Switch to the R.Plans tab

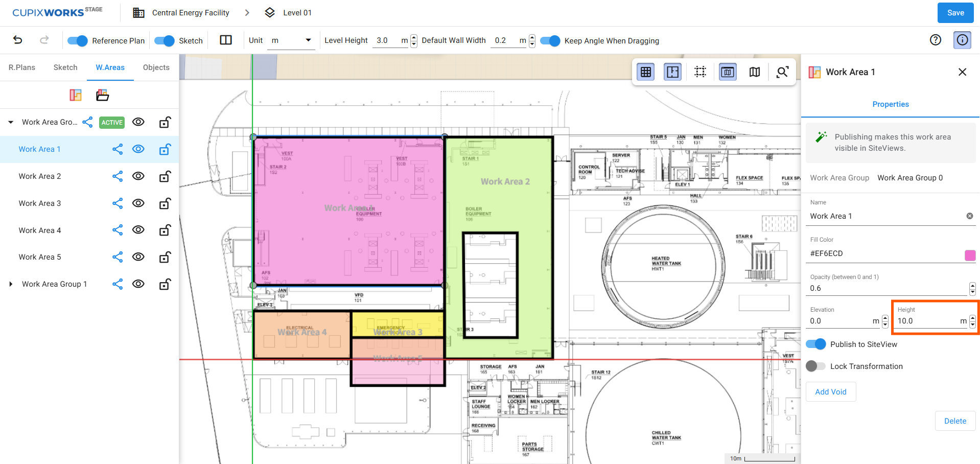(x=22, y=67)
